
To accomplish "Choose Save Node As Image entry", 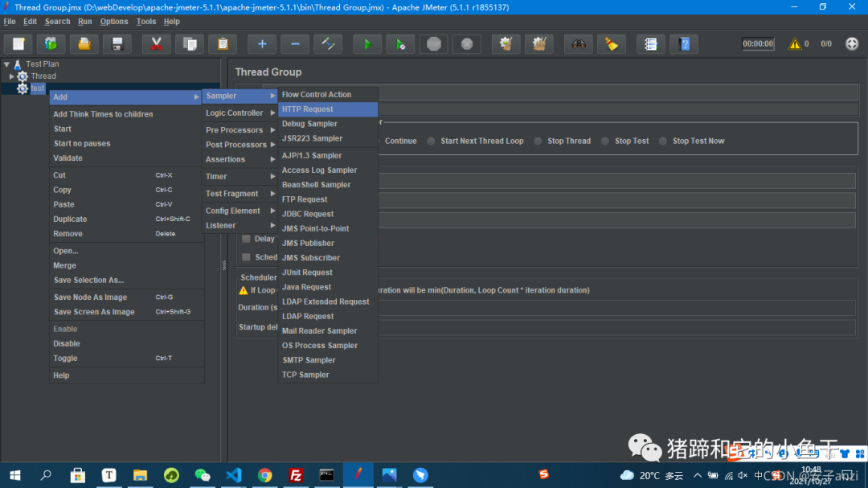I will [x=126, y=297].
